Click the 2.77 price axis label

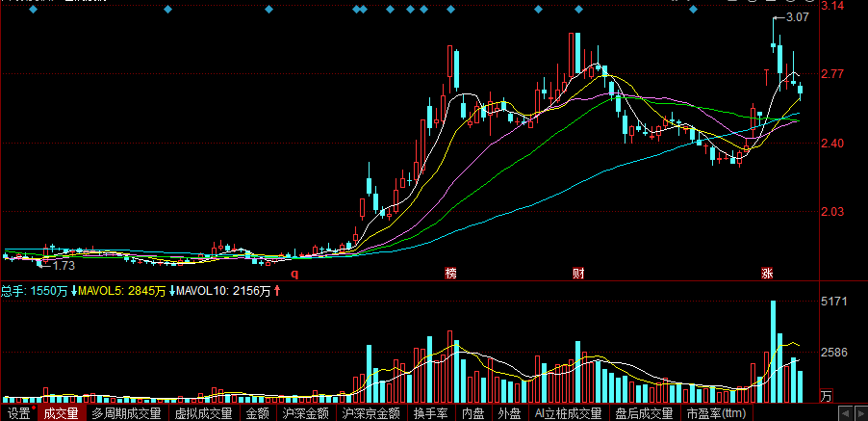[x=832, y=74]
